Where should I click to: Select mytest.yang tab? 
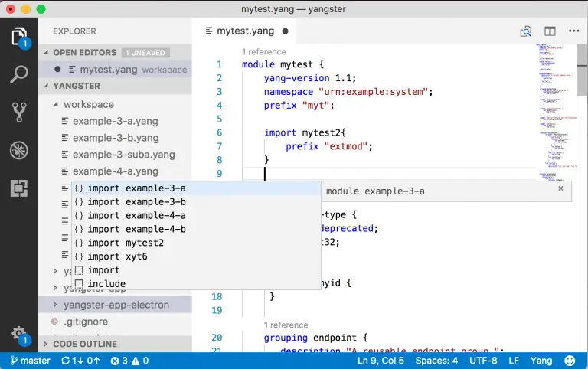[x=245, y=31]
